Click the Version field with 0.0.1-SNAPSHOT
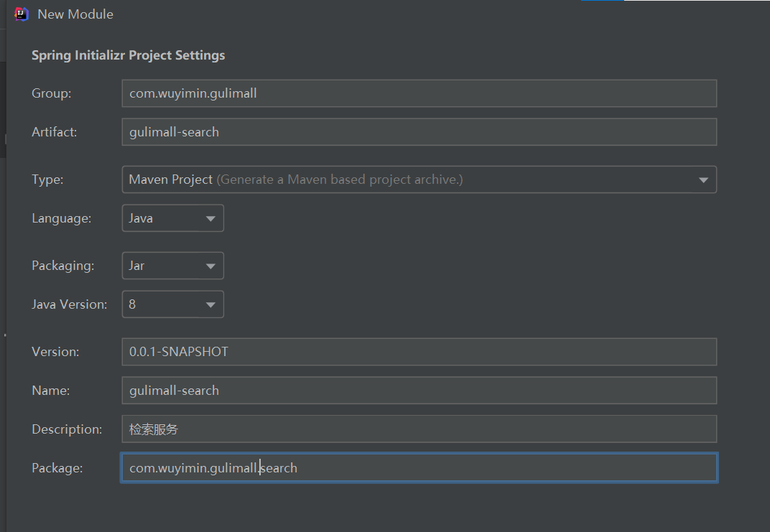 (419, 352)
